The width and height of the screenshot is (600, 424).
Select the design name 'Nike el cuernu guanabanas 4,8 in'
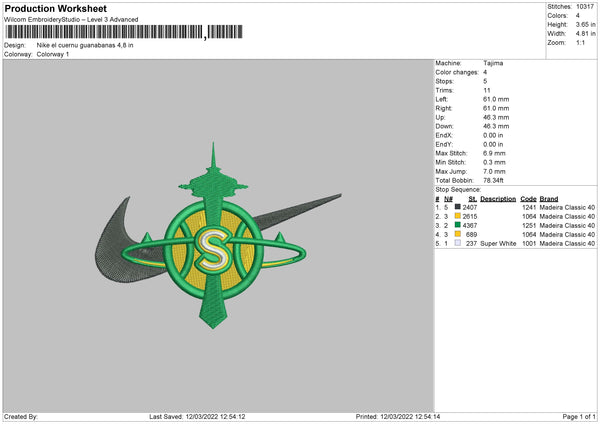coord(85,45)
